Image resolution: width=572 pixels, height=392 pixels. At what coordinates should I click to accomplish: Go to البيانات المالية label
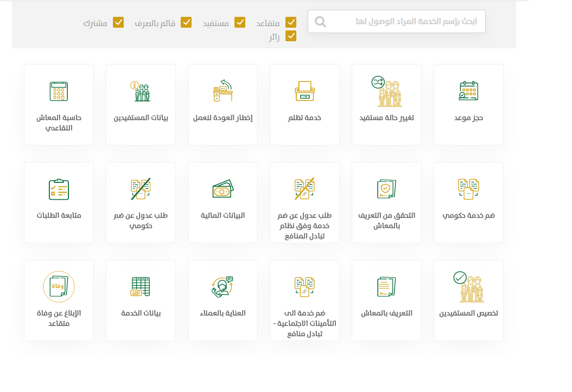point(223,216)
